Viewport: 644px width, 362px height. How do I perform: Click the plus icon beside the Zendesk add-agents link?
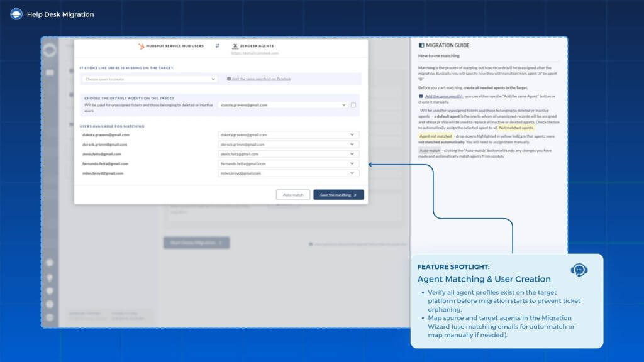(229, 79)
